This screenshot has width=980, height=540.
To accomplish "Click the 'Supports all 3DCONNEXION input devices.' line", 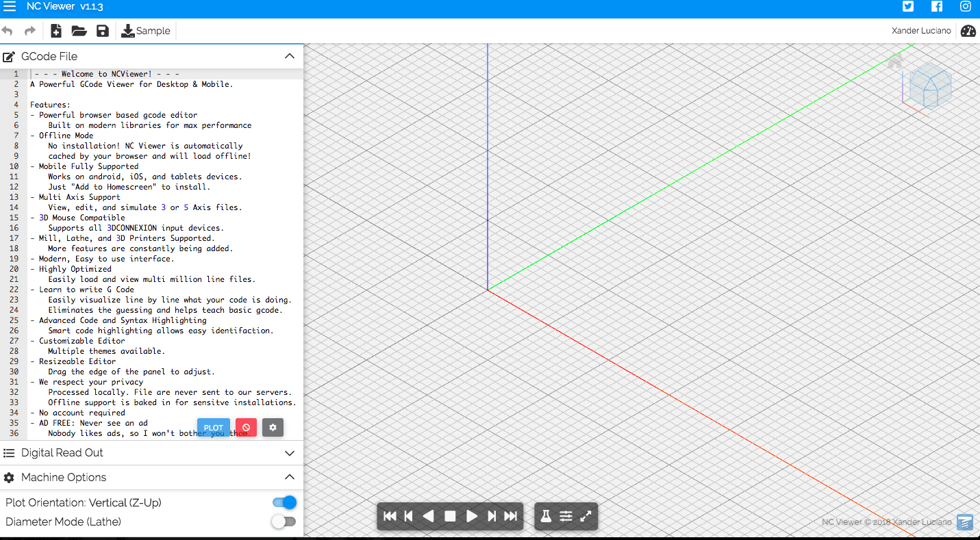I will pyautogui.click(x=136, y=228).
